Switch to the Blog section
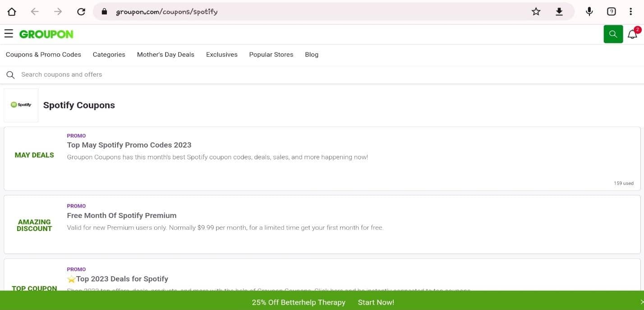644x310 pixels. 311,54
